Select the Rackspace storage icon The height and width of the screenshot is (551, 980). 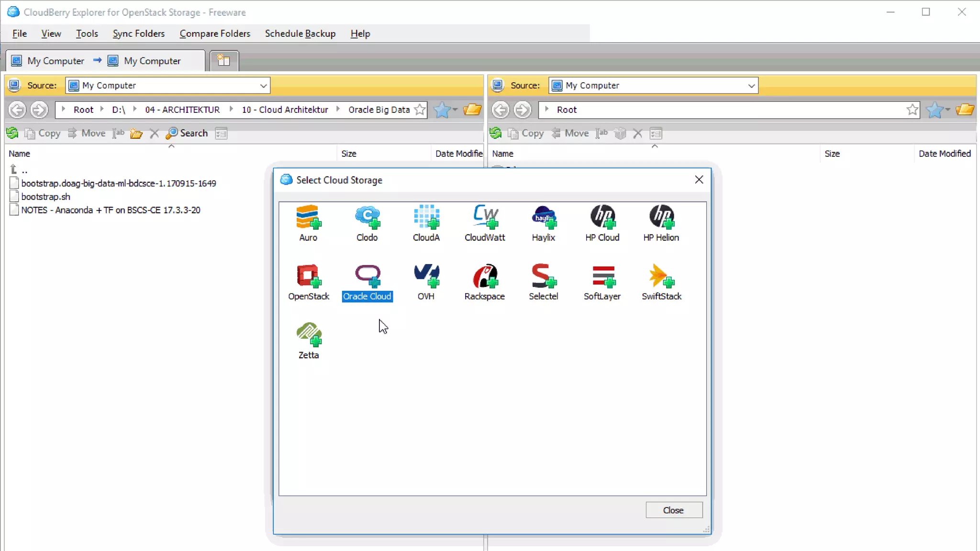pos(484,276)
